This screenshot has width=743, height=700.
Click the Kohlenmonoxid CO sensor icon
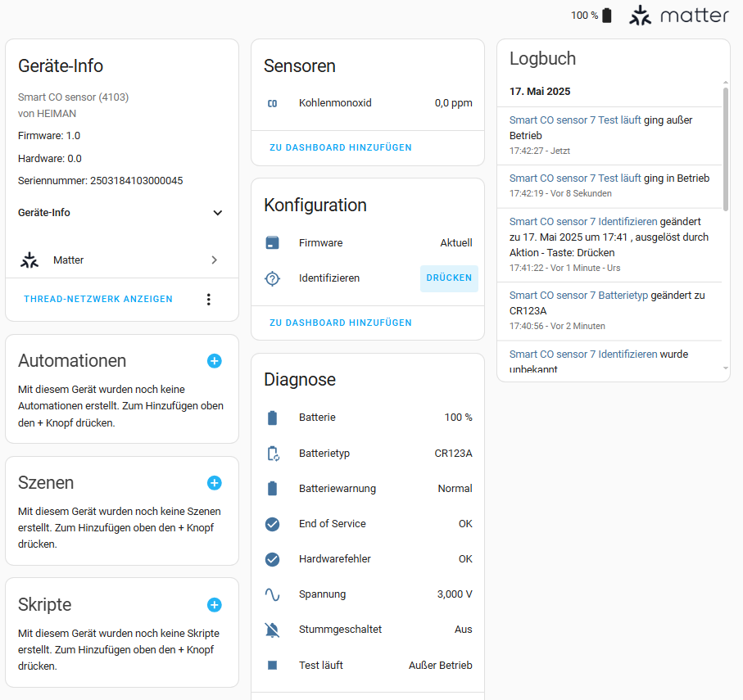(273, 103)
